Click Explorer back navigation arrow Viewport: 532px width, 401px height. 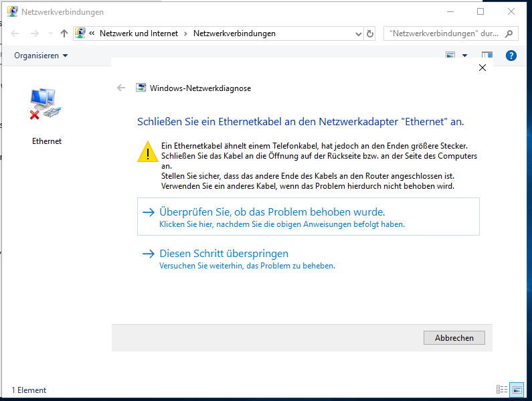click(15, 33)
